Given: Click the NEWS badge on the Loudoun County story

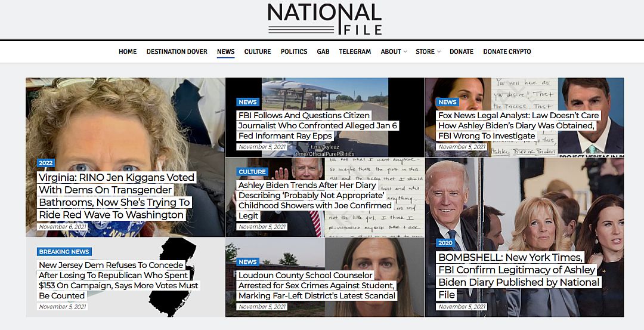Looking at the screenshot, I should click(x=247, y=262).
